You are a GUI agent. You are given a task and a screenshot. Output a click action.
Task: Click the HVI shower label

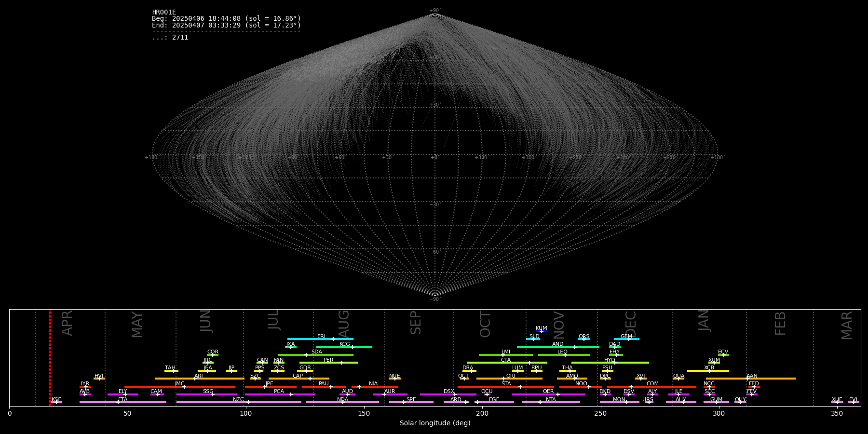pos(99,376)
